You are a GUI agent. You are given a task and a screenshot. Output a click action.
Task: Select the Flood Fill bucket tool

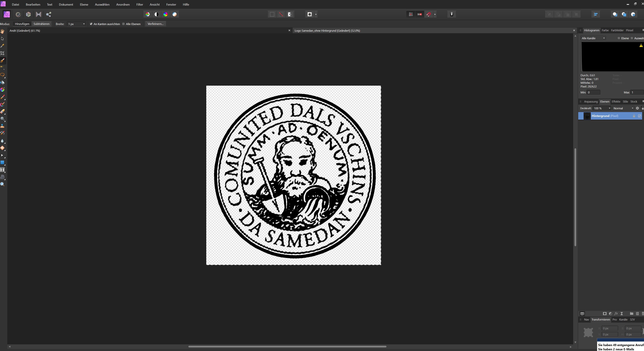[3, 82]
